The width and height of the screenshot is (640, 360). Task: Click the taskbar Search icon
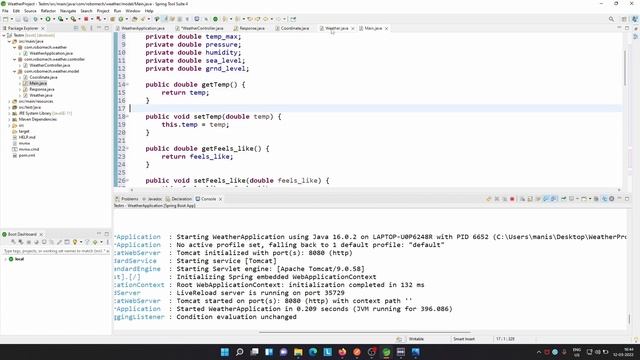coord(239,352)
